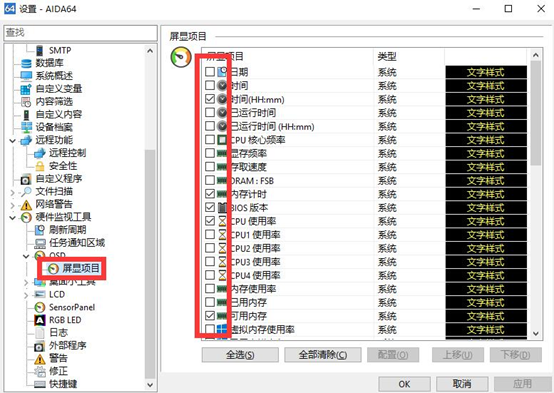
Task: Click the SensorPanel gauge icon
Action: point(40,307)
